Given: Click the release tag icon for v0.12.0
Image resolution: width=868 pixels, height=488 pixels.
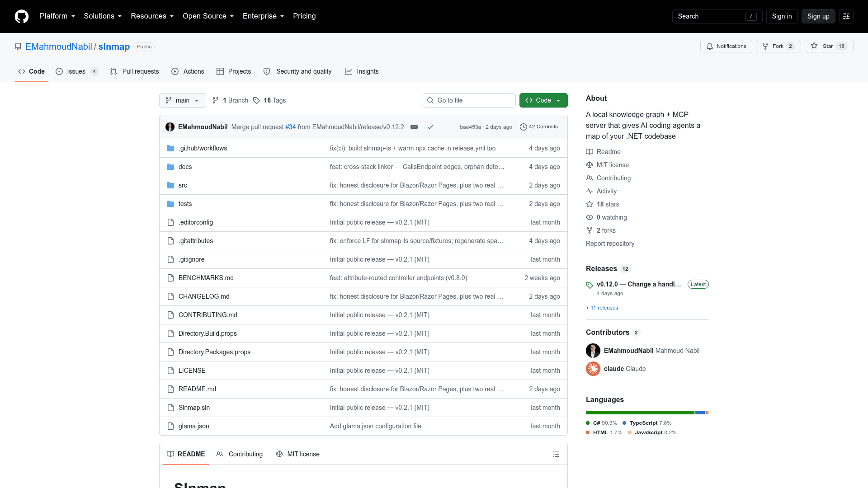Looking at the screenshot, I should [x=590, y=285].
